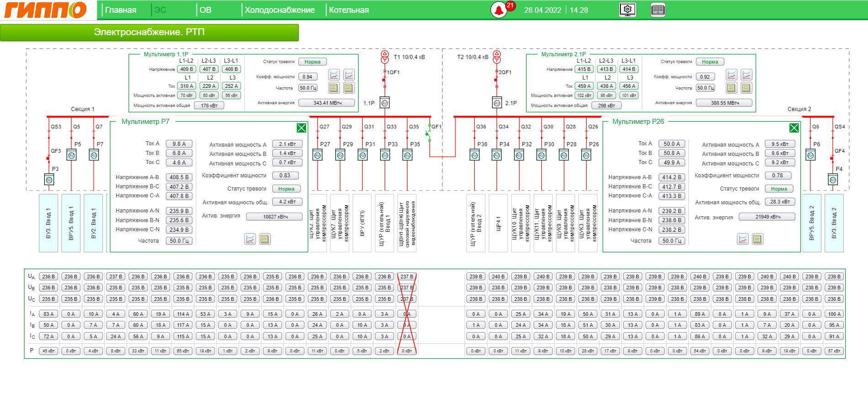
Task: Click the 2.1P meter symbol
Action: [497, 103]
